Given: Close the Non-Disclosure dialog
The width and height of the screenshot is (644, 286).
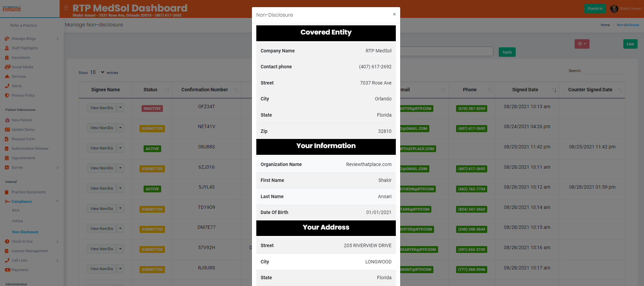Looking at the screenshot, I should 394,14.
